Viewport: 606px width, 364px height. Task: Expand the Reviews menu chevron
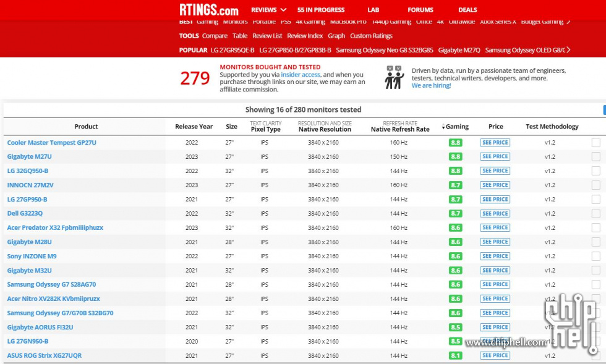pyautogui.click(x=283, y=10)
